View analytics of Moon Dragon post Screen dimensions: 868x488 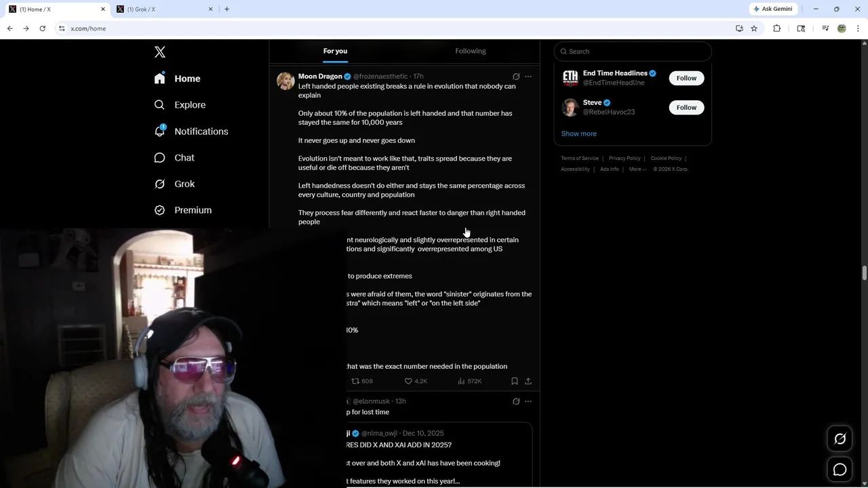coord(469,381)
